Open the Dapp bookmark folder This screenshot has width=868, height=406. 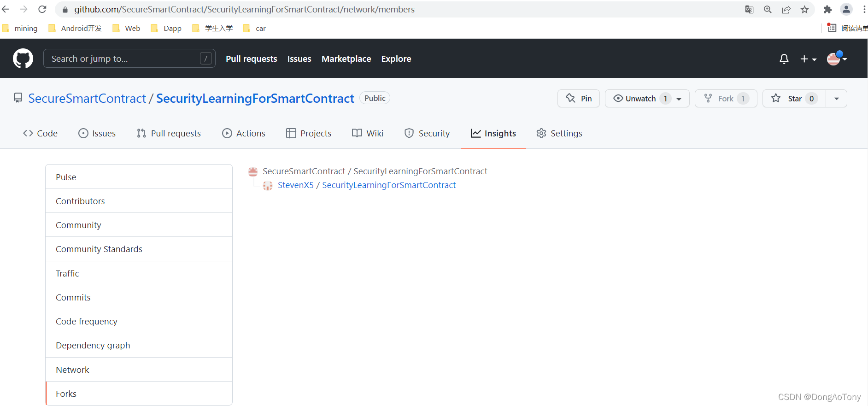(x=166, y=28)
